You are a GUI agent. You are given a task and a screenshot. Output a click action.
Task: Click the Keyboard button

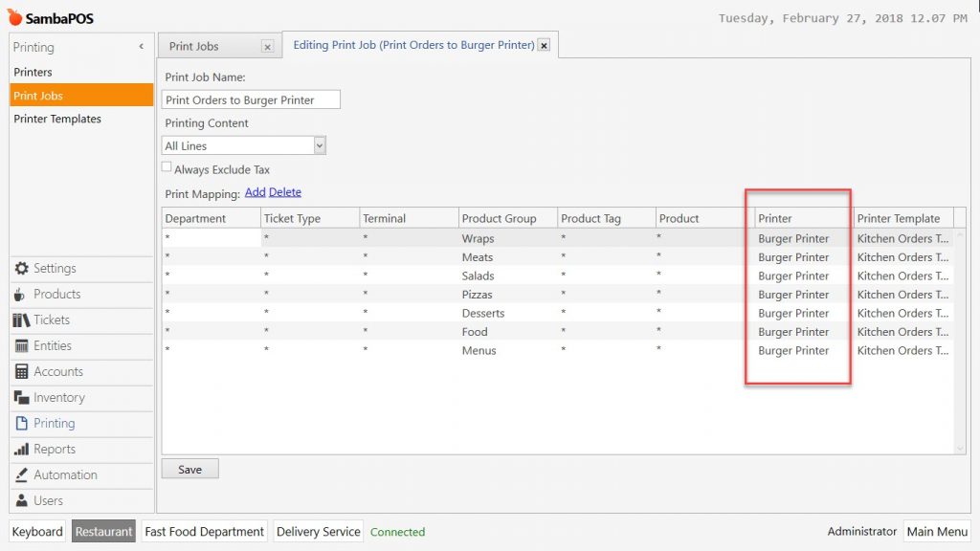(37, 532)
